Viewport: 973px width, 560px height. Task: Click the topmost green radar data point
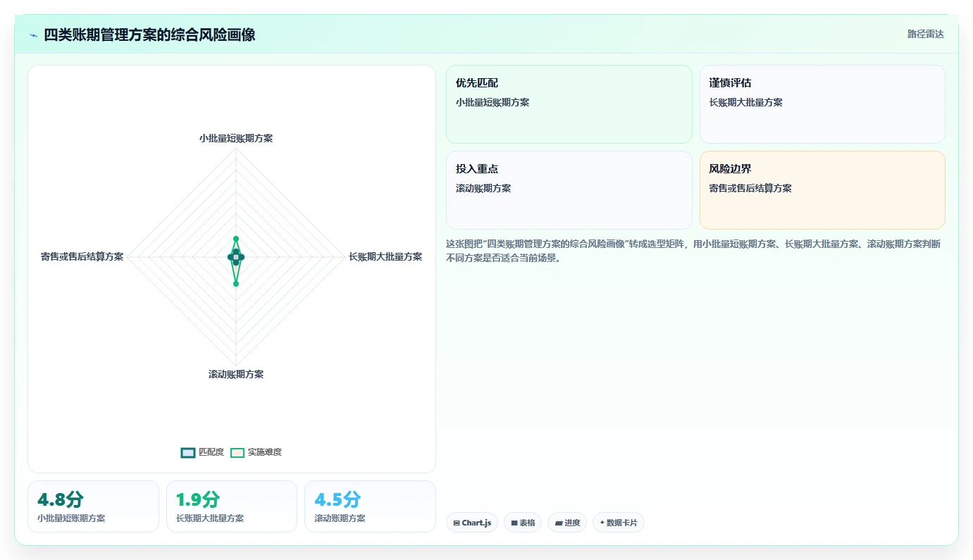pos(236,239)
